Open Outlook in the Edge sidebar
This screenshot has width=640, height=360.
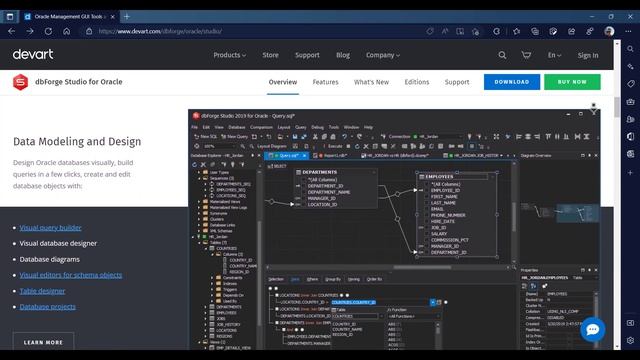click(631, 154)
